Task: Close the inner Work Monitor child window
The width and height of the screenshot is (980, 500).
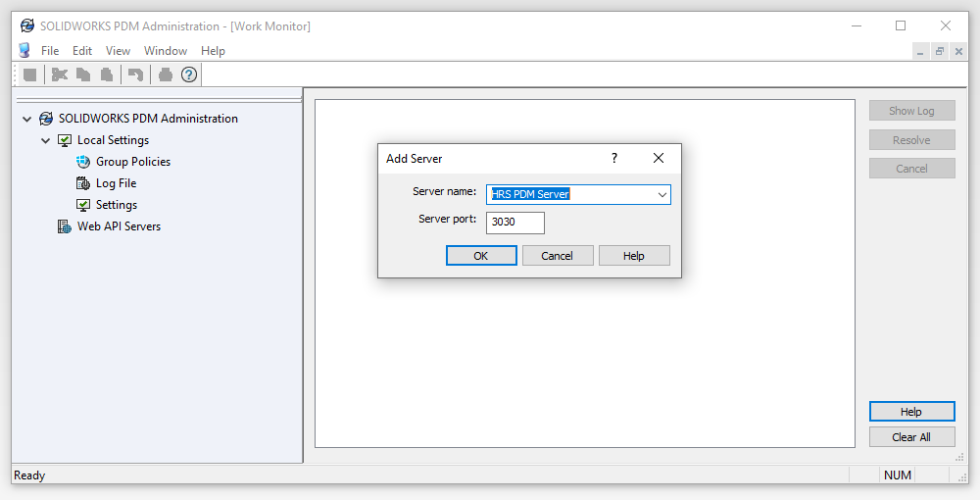Action: click(x=958, y=51)
